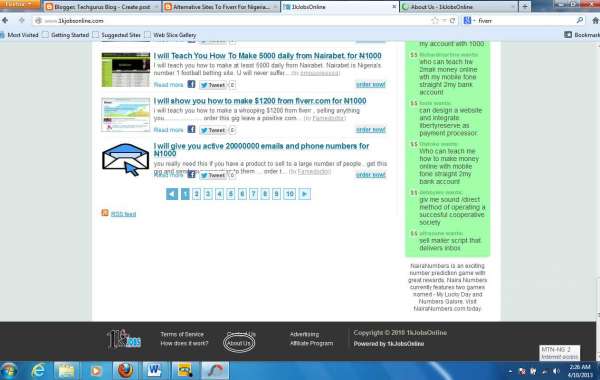Open Suggested Sites bookmark

117,35
